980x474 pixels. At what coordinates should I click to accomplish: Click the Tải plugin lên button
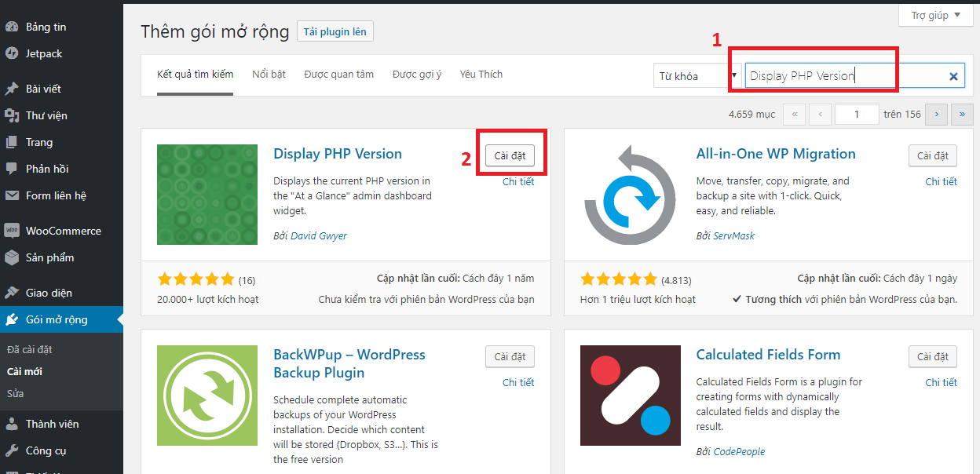(335, 31)
